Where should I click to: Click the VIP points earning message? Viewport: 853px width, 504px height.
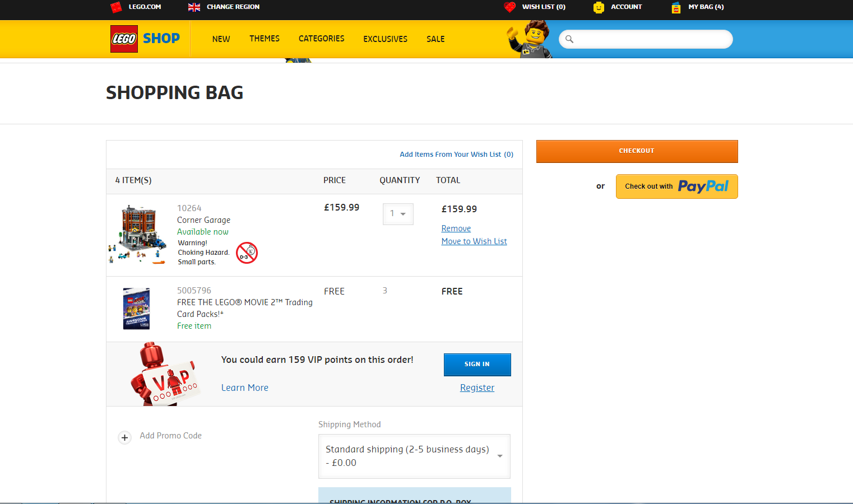point(317,360)
